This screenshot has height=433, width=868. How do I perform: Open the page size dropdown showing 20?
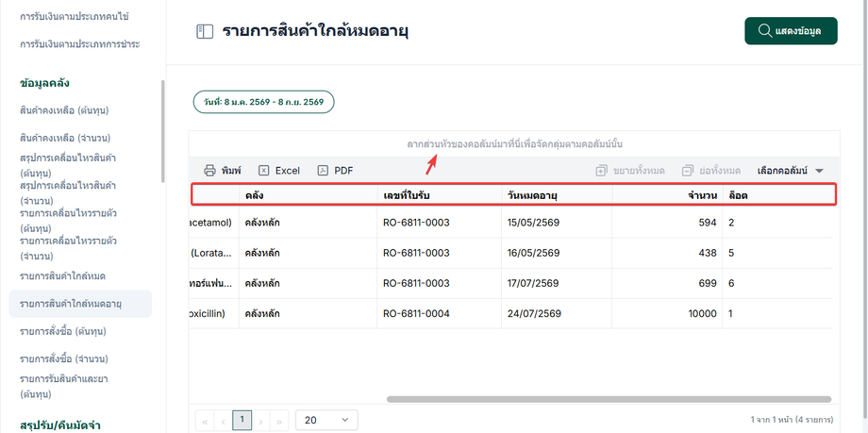tap(326, 420)
